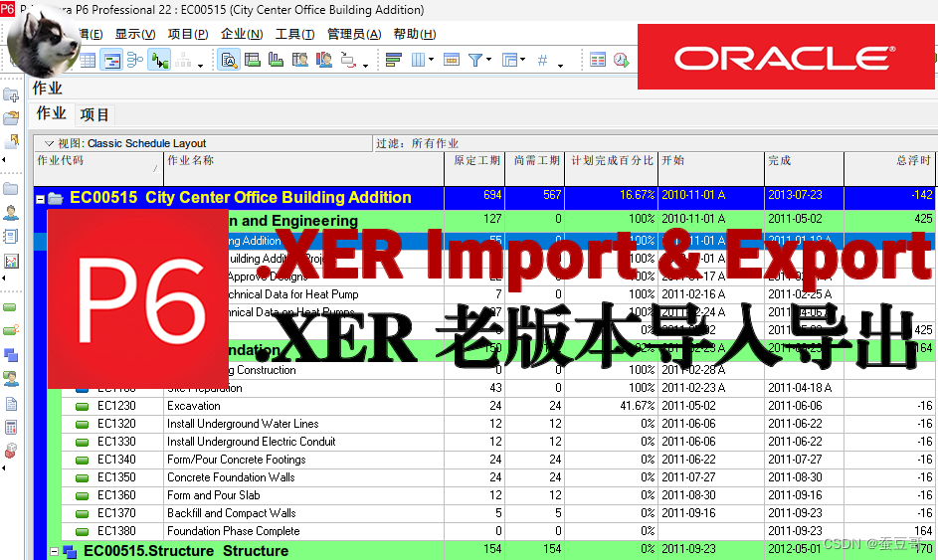The image size is (938, 560).
Task: Show Activity Usage Profile icon
Action: [x=276, y=60]
